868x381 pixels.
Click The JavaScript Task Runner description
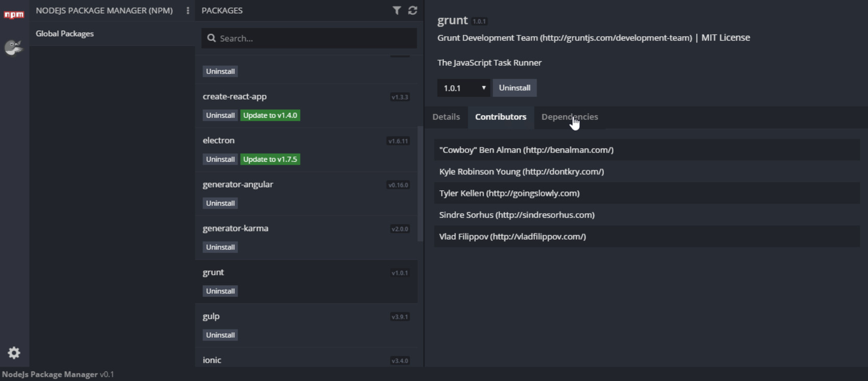[x=490, y=63]
